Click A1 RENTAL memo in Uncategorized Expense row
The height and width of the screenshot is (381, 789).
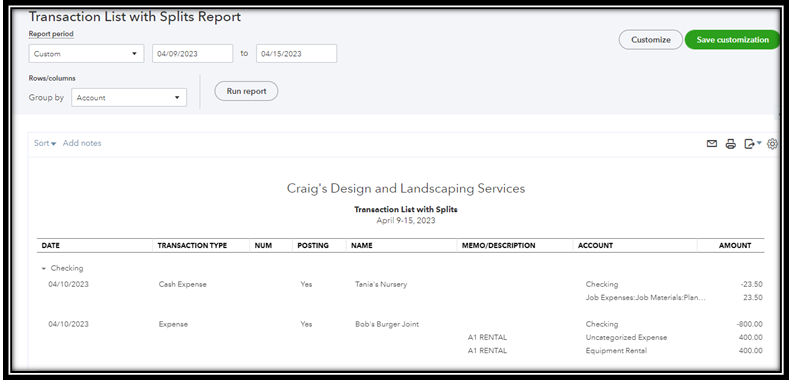tap(487, 337)
